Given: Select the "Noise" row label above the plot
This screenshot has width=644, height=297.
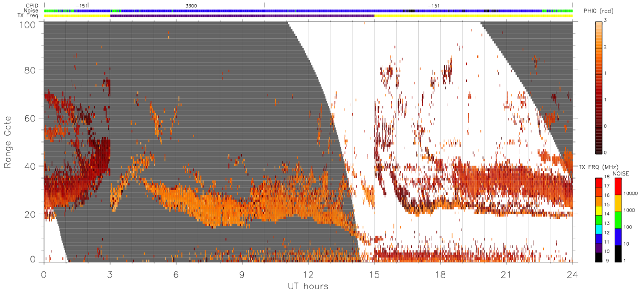Looking at the screenshot, I should click(32, 10).
